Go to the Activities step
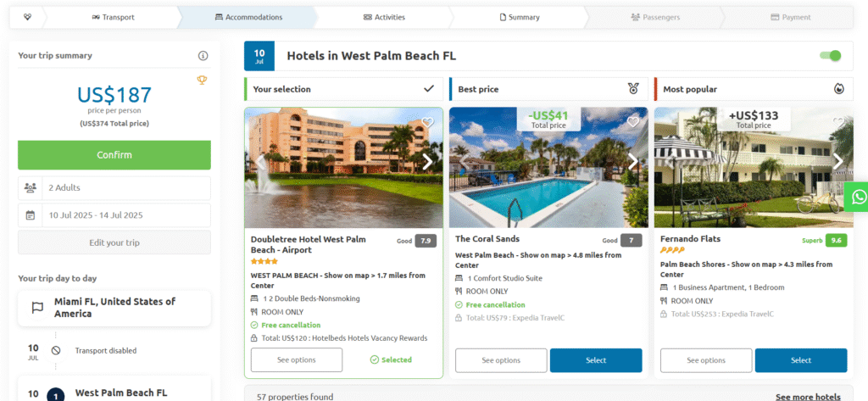 click(384, 17)
